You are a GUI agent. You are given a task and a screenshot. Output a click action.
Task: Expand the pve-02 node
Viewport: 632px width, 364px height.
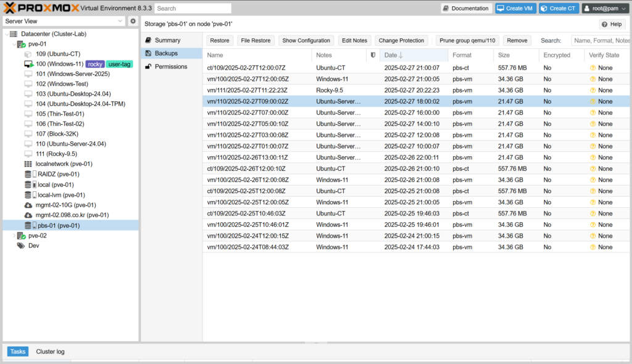coord(14,236)
